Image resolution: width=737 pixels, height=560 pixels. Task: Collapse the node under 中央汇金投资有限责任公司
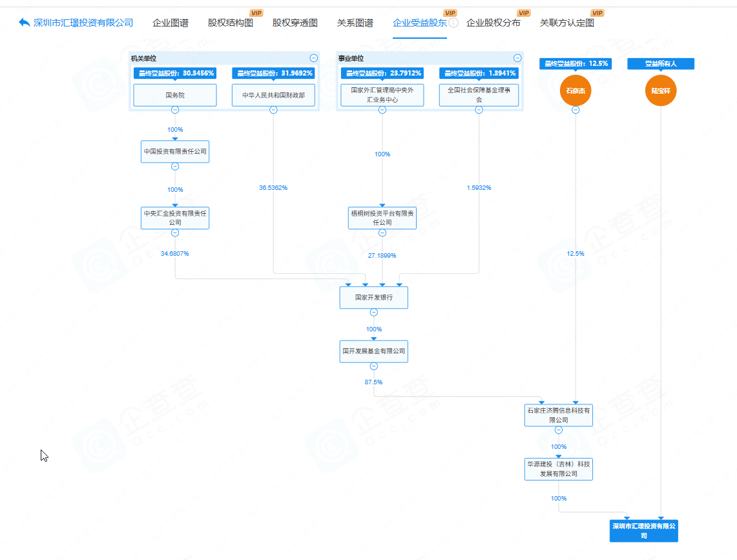pos(175,233)
